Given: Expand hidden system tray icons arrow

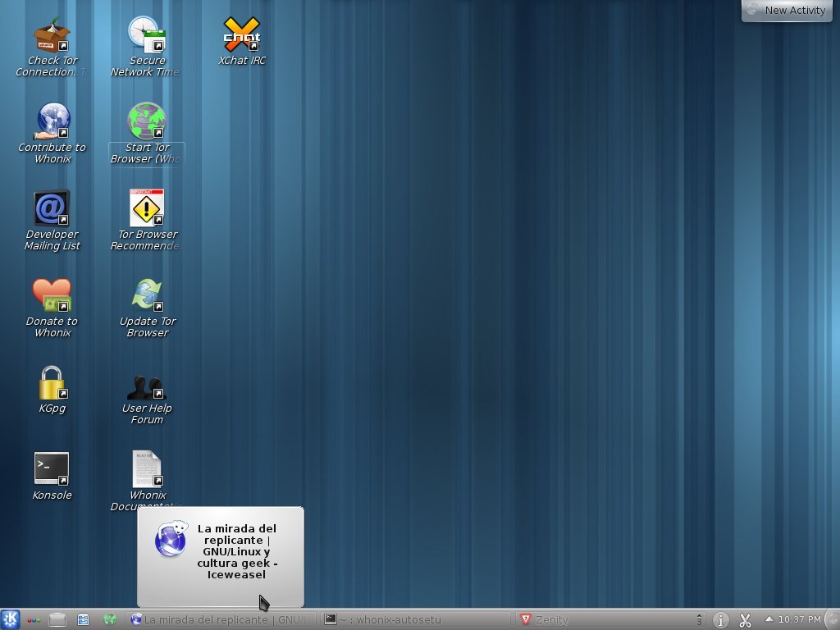Looking at the screenshot, I should pyautogui.click(x=769, y=619).
